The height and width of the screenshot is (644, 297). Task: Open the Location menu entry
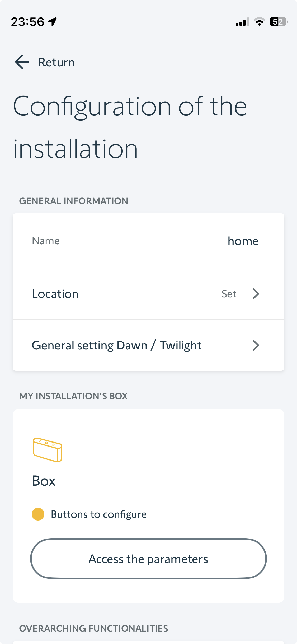point(55,294)
